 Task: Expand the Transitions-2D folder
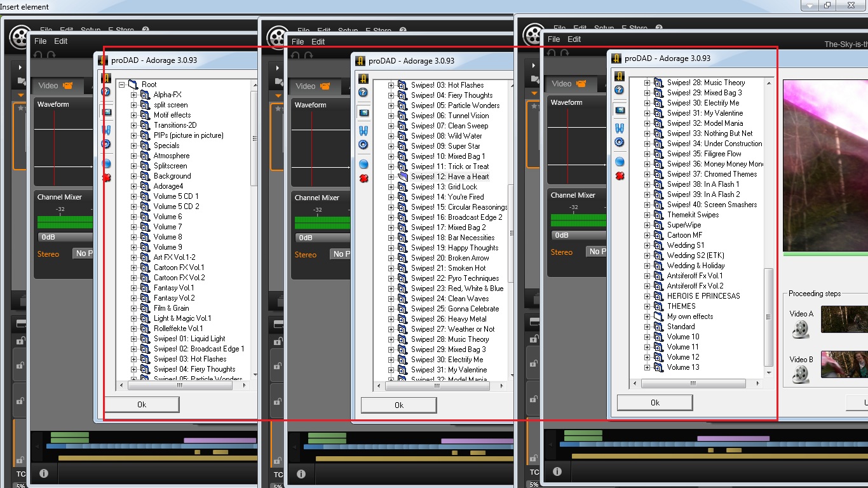pos(134,125)
